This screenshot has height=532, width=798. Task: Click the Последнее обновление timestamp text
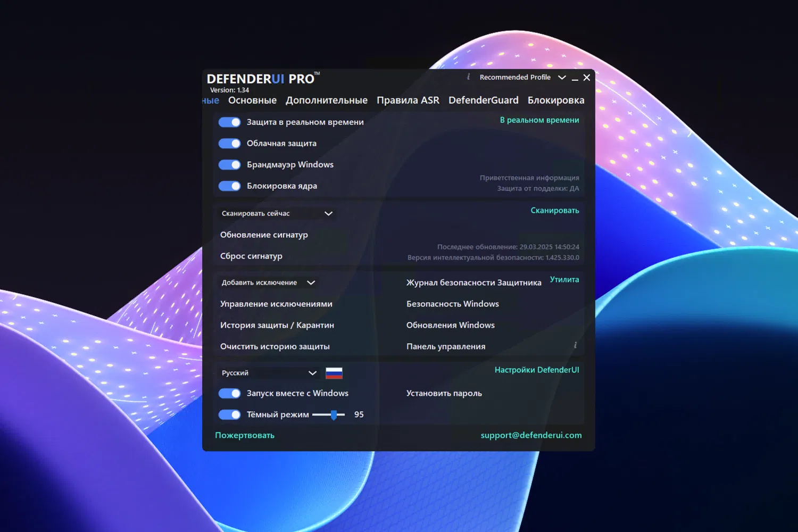(x=508, y=247)
